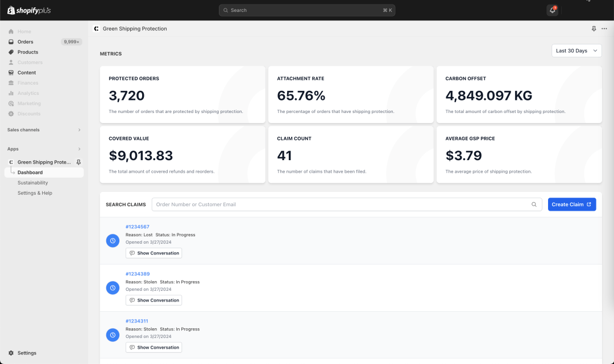
Task: Open the Last 30 Days date range dropdown
Action: (576, 51)
